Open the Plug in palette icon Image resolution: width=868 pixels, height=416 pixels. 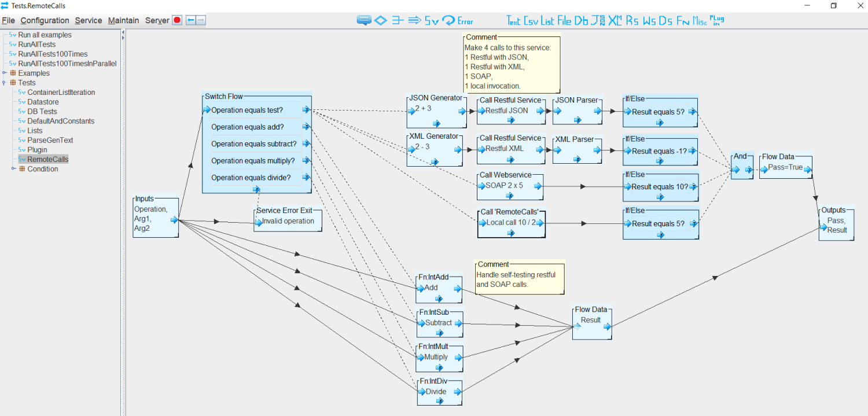point(717,20)
